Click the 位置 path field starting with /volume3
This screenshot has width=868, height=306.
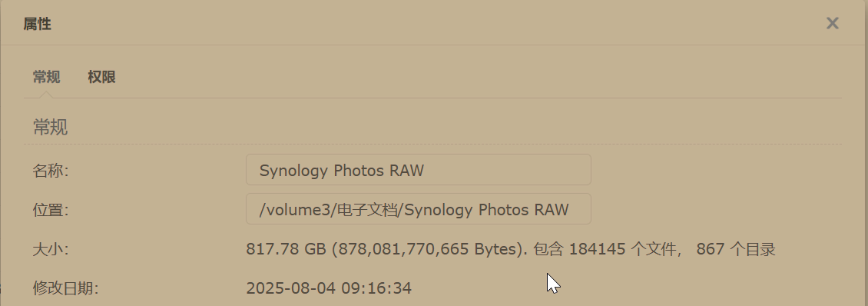(x=419, y=209)
